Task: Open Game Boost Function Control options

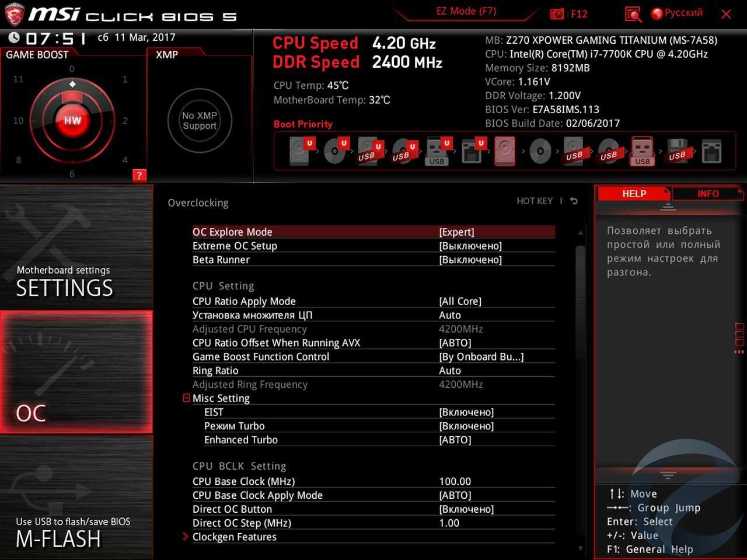Action: tap(373, 357)
